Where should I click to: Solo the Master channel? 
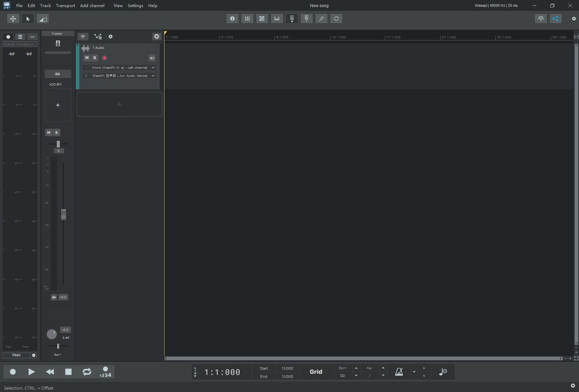tap(56, 133)
